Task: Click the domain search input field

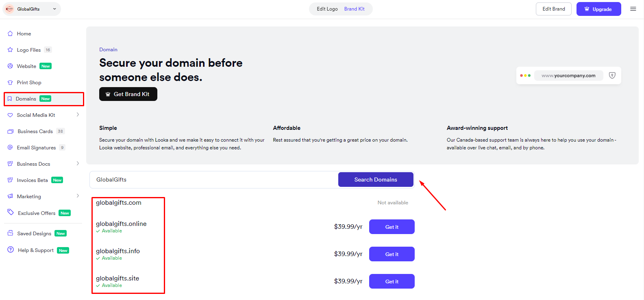Action: (x=214, y=180)
